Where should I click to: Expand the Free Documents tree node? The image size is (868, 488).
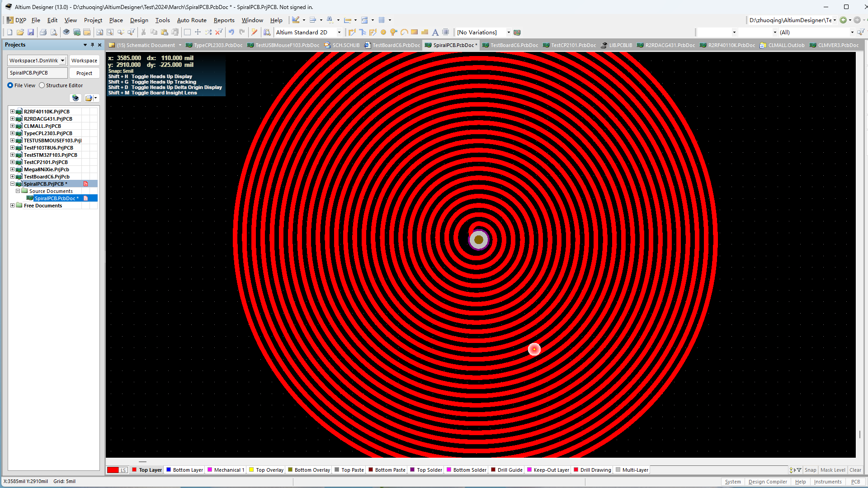tap(13, 206)
